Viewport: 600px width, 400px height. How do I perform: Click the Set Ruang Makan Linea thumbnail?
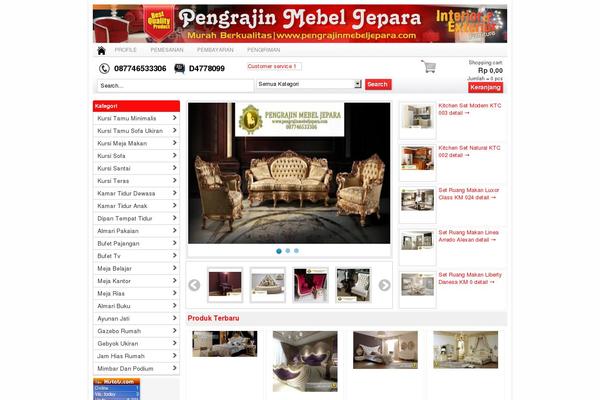(417, 241)
